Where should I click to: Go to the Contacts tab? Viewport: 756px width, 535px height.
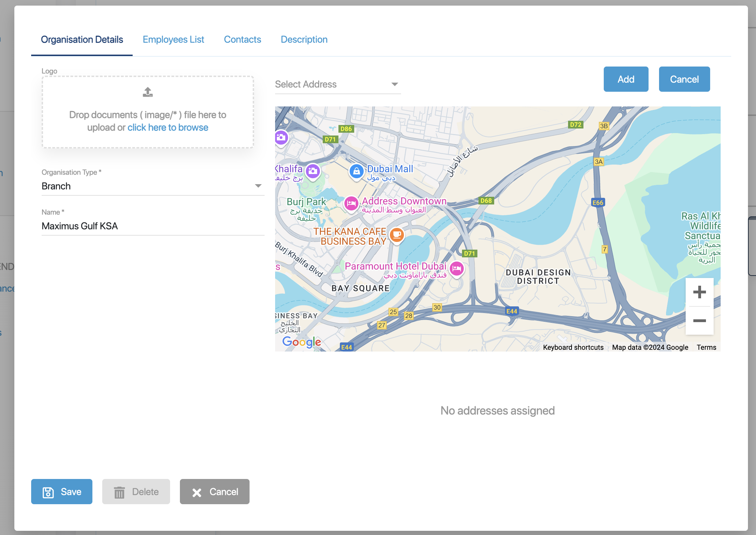click(x=242, y=40)
